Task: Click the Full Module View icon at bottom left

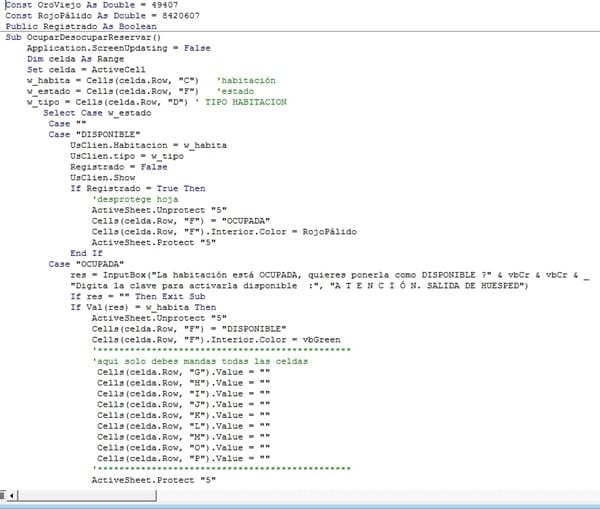Action: pos(3,496)
